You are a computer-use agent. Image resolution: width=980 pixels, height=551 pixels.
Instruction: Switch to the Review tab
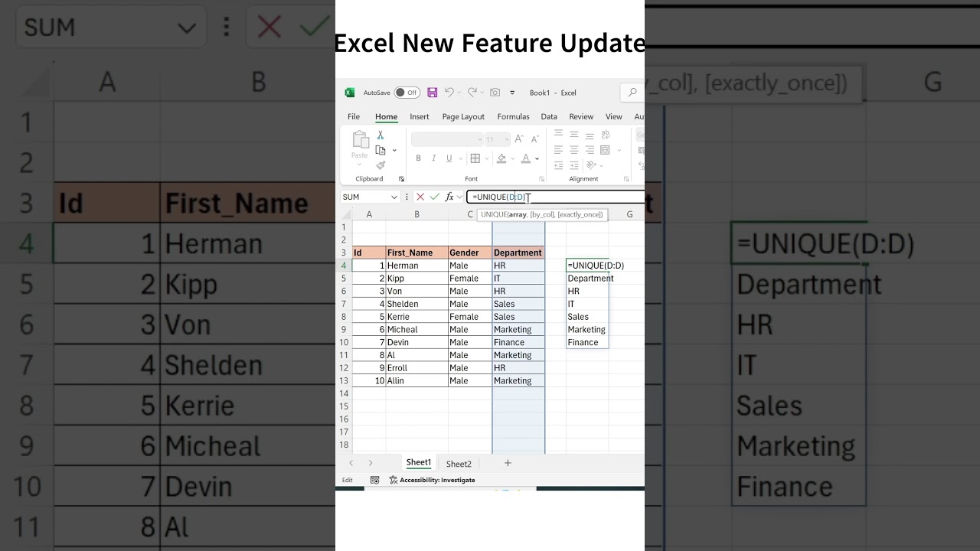click(x=581, y=117)
